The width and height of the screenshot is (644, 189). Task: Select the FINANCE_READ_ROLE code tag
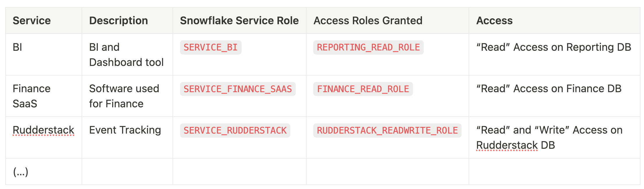tap(363, 89)
